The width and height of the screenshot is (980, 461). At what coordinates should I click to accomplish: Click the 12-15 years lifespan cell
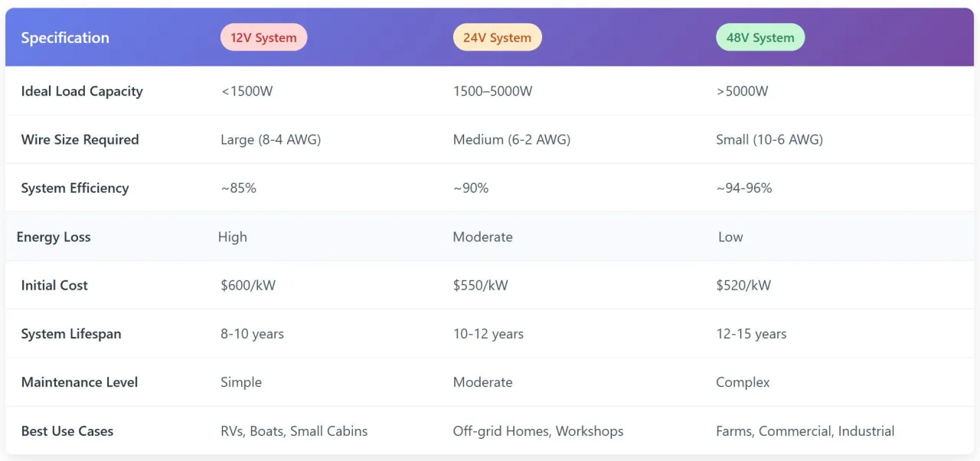tap(751, 334)
